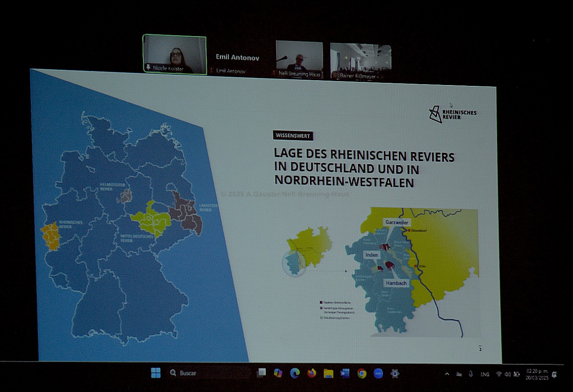This screenshot has width=573, height=392.
Task: Click the orange Rheinisches Revier region on Germany map
Action: [51, 236]
